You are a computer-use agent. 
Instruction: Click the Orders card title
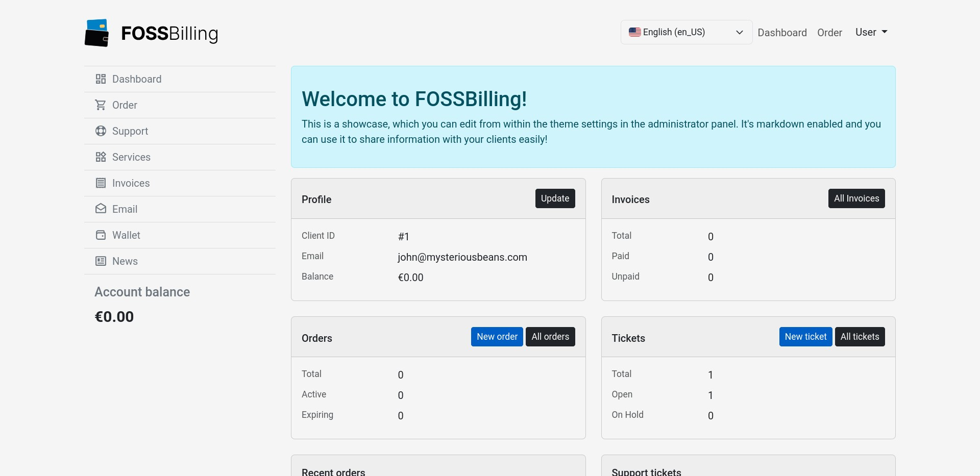point(316,338)
